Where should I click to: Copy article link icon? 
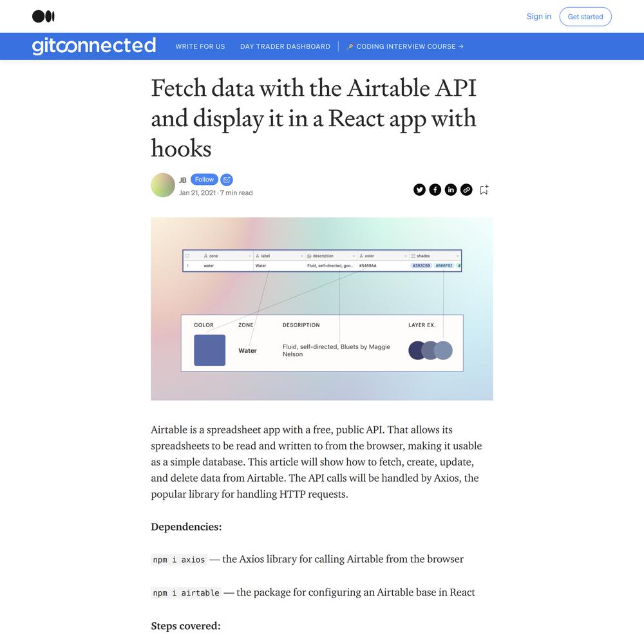pos(466,190)
